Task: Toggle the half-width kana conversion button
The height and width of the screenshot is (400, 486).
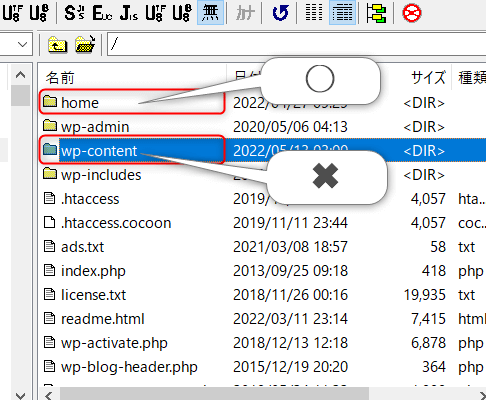Action: tap(245, 13)
